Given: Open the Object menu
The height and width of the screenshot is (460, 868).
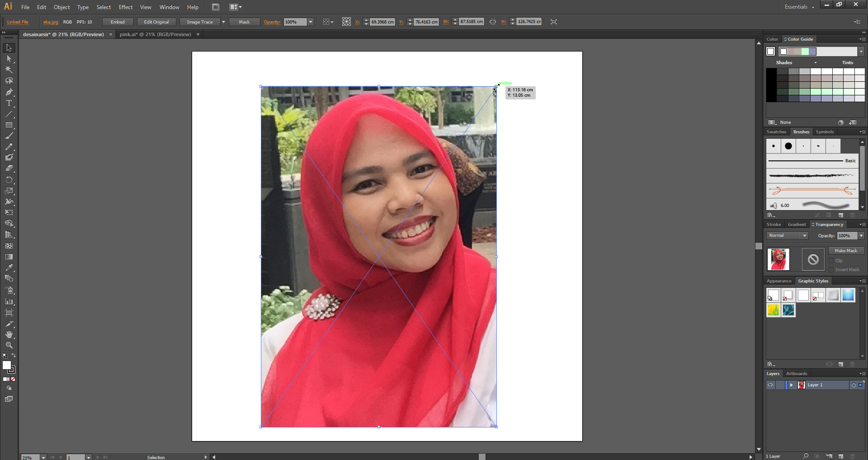Looking at the screenshot, I should coord(61,7).
